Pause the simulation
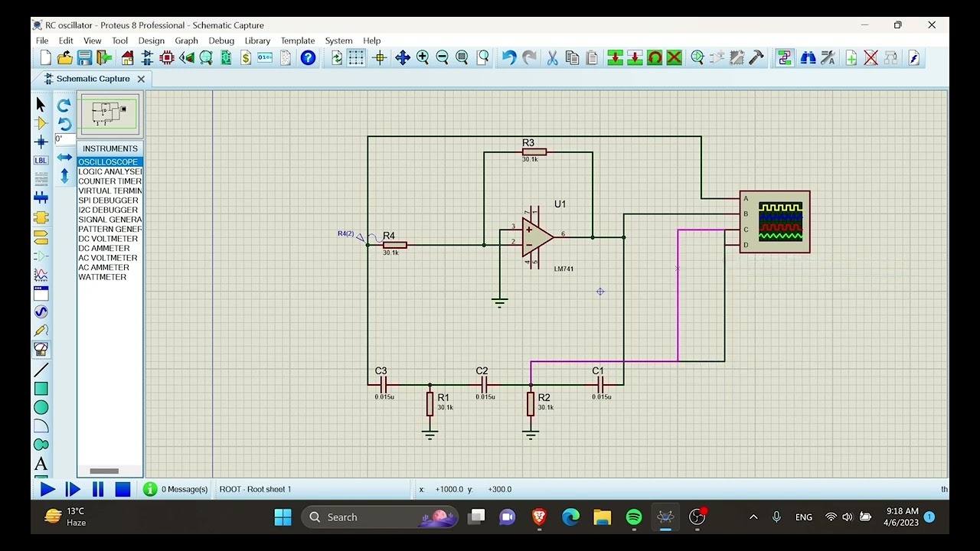Image resolution: width=980 pixels, height=551 pixels. (98, 490)
